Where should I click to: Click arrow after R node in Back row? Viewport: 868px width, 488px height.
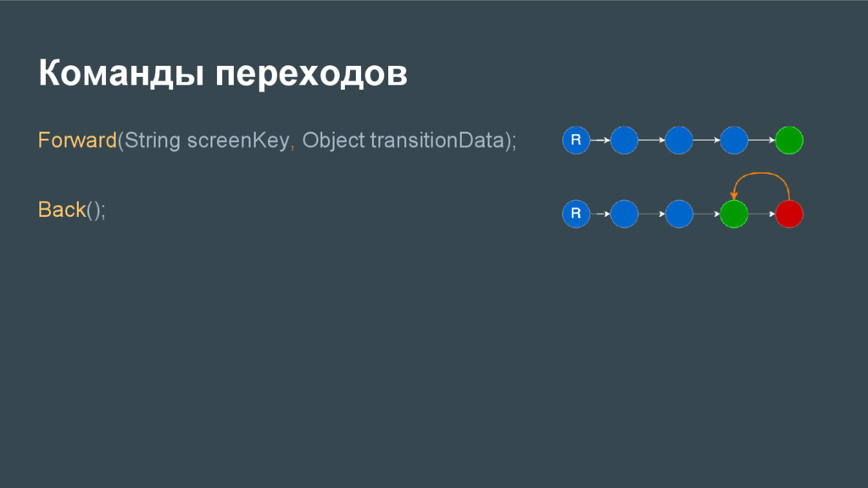coord(600,213)
